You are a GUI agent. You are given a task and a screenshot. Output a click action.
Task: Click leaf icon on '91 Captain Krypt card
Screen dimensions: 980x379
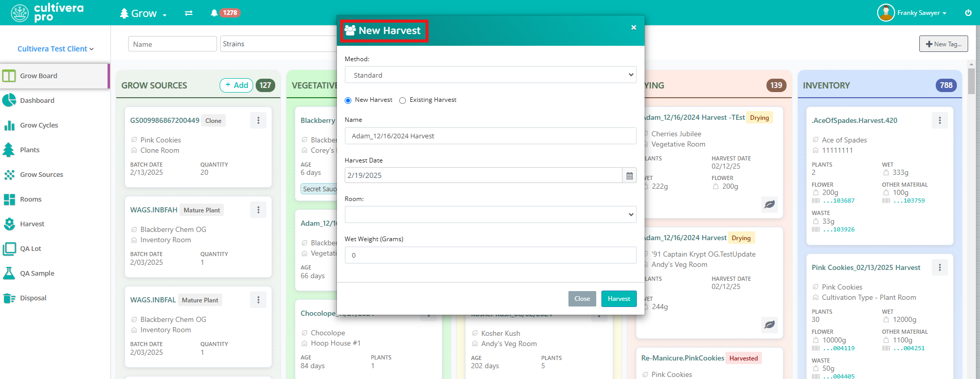pyautogui.click(x=770, y=325)
